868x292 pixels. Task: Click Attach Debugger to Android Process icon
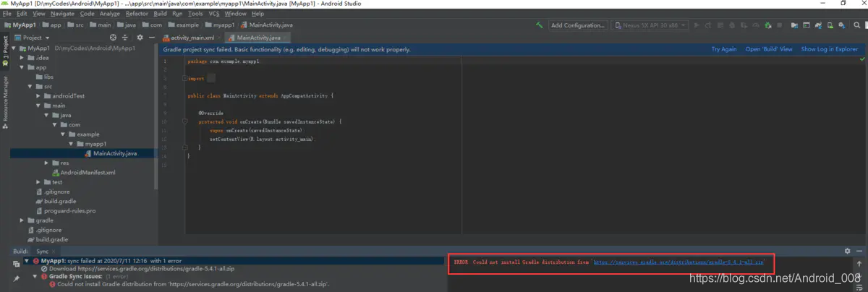click(x=767, y=25)
